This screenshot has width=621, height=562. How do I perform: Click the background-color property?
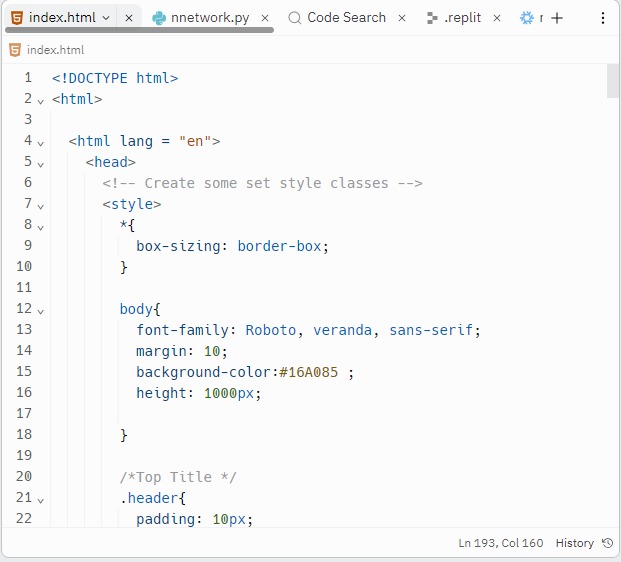(204, 372)
